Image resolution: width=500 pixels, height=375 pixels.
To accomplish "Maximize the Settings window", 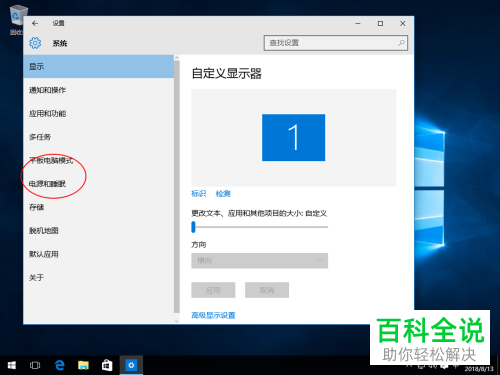I will (380, 23).
